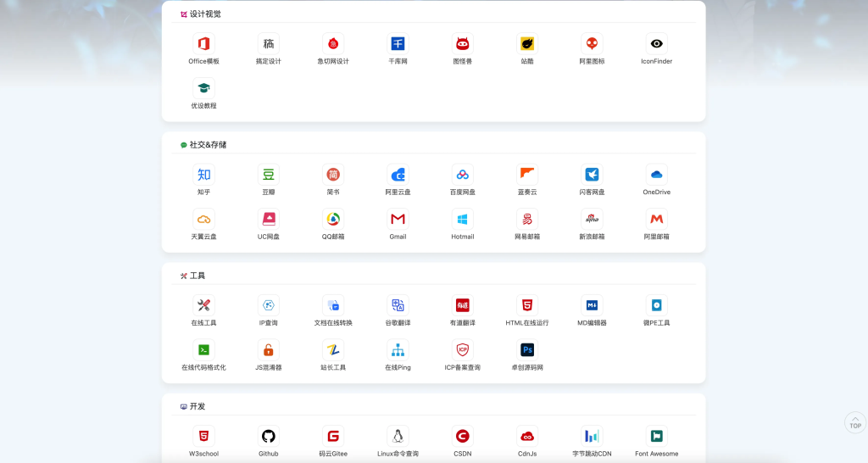Screen dimensions: 868x463
Task: Click the HTML在线运行 icon
Action: click(527, 305)
